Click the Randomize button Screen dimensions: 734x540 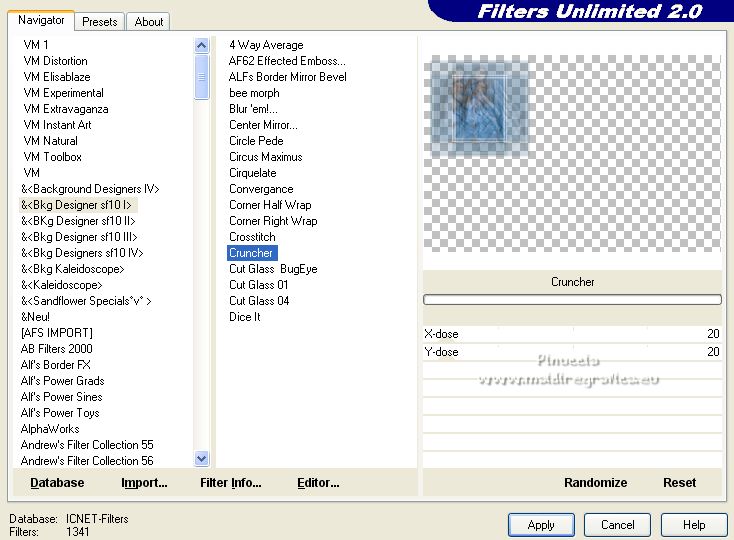click(595, 482)
